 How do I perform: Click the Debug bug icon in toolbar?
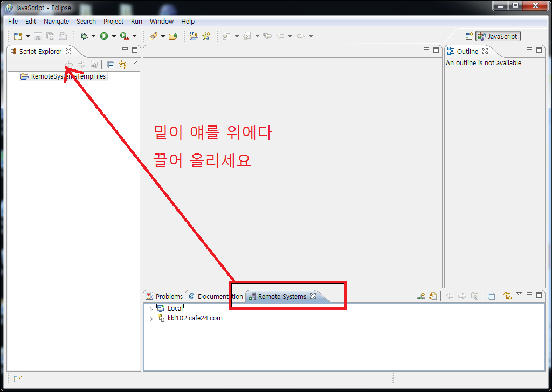tap(84, 36)
